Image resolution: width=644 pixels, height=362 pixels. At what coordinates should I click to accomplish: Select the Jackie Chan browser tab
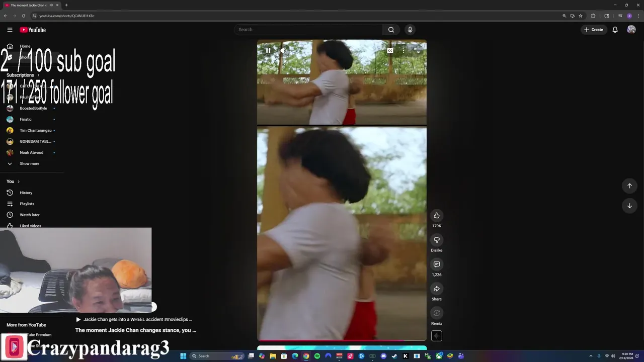click(x=31, y=5)
